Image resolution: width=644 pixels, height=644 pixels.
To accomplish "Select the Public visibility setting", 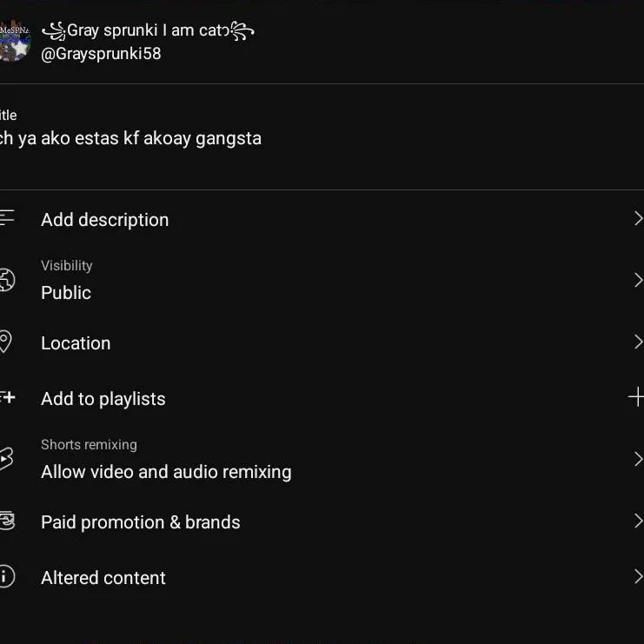I will 66,293.
